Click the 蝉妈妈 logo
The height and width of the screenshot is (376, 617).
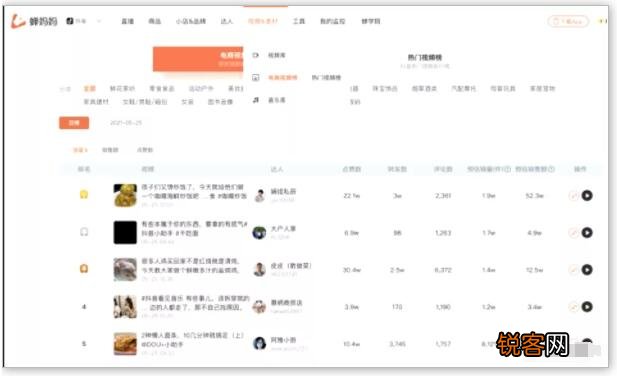tap(34, 21)
